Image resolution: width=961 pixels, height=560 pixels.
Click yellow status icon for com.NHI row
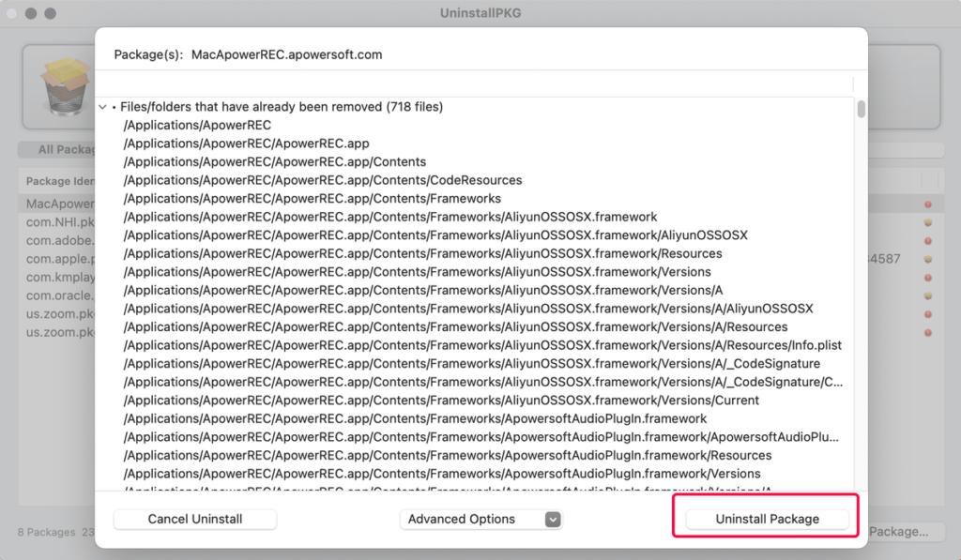coord(928,222)
